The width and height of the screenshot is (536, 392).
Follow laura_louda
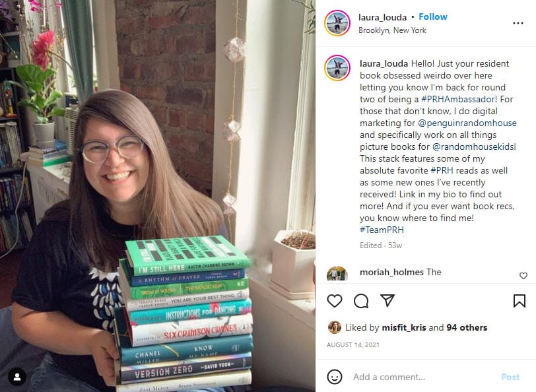point(433,16)
